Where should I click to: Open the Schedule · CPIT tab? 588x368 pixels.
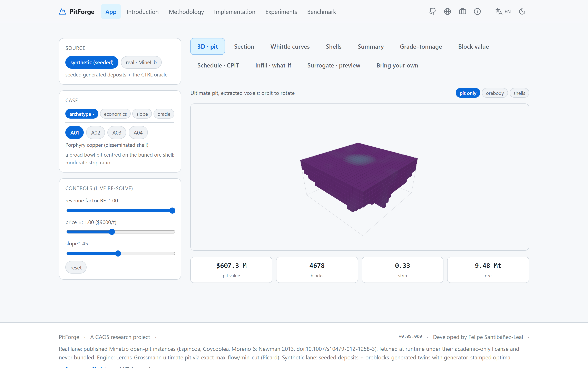click(x=218, y=65)
